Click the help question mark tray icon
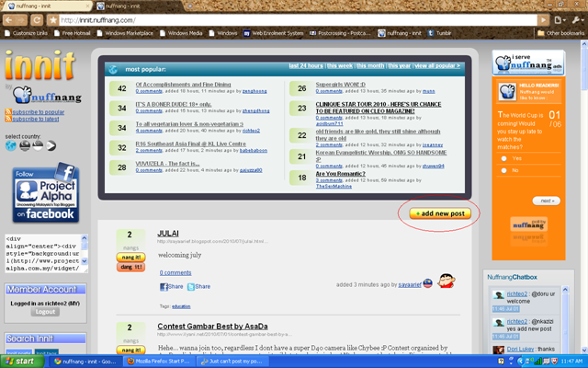The height and width of the screenshot is (368, 588). coord(501,362)
